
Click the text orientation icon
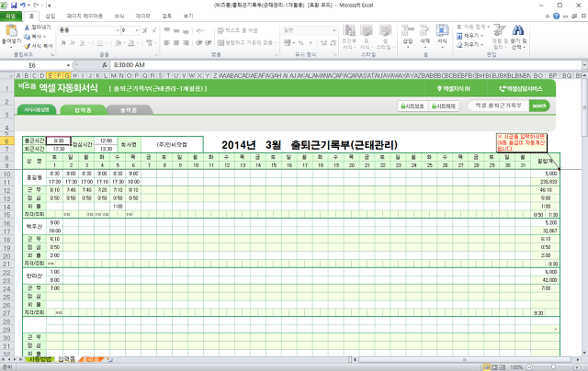click(x=200, y=30)
